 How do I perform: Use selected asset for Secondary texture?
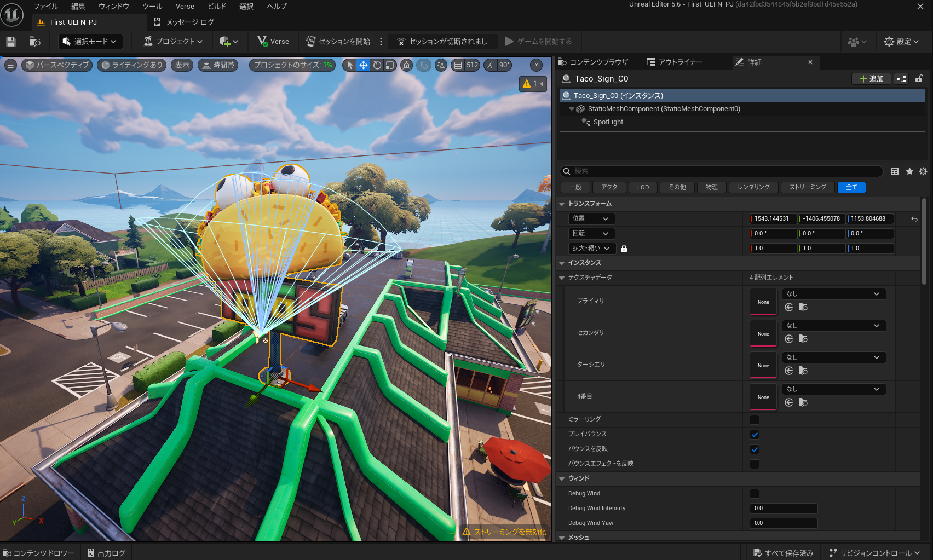tap(789, 339)
